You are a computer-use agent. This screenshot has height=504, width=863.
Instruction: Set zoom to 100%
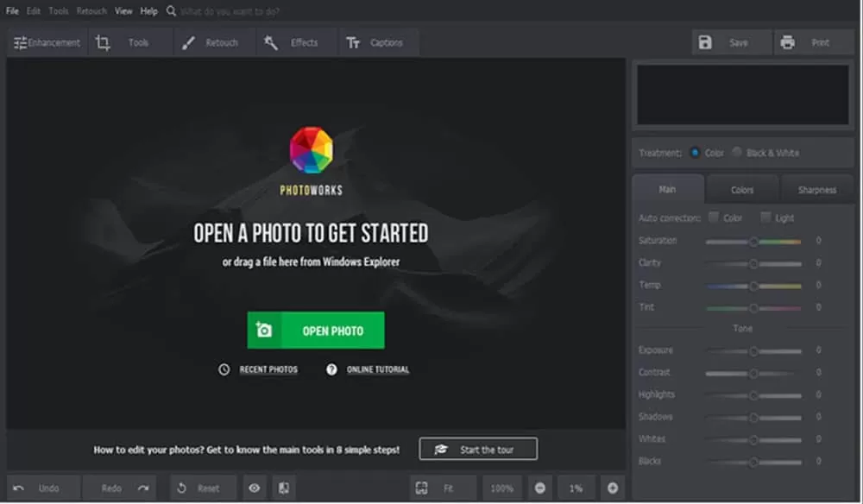(x=502, y=488)
